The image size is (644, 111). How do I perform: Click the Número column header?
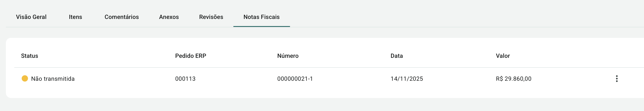coord(288,56)
